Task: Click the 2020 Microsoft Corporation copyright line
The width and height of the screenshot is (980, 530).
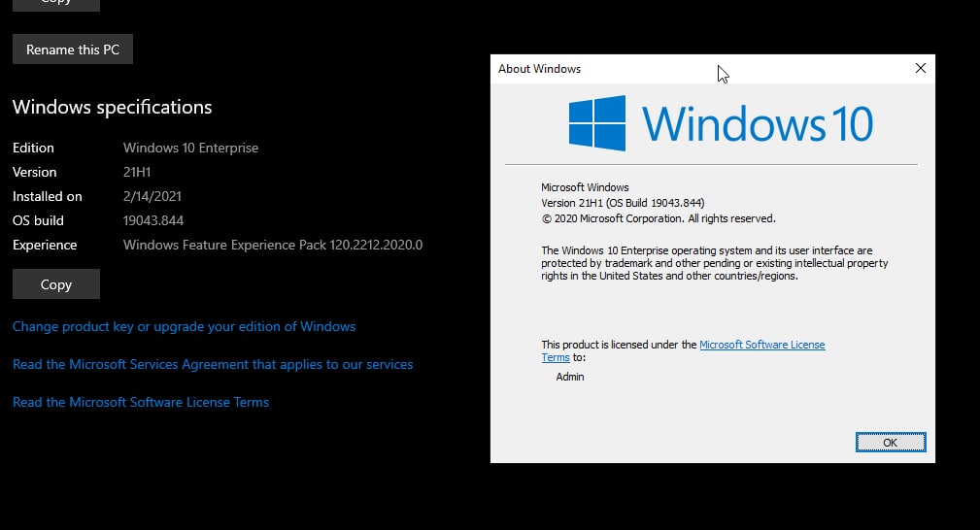Action: (659, 218)
